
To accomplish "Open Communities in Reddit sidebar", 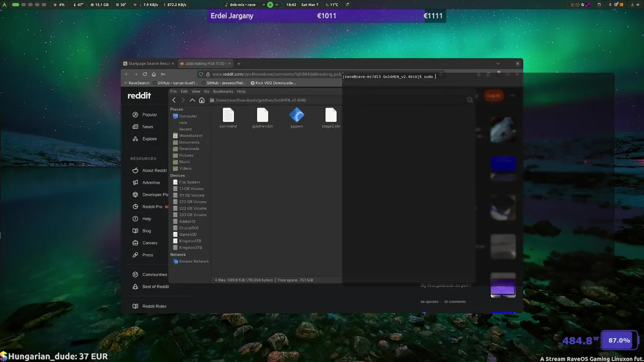I will 149,275.
